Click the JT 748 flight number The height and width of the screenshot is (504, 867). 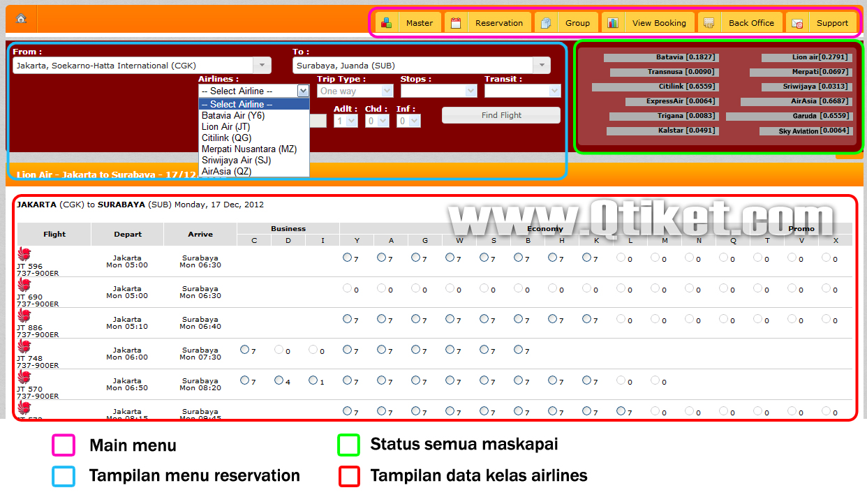tap(29, 358)
